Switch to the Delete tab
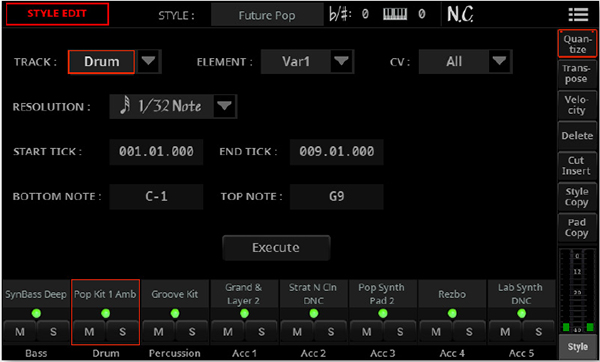The height and width of the screenshot is (362, 600). coord(577,135)
